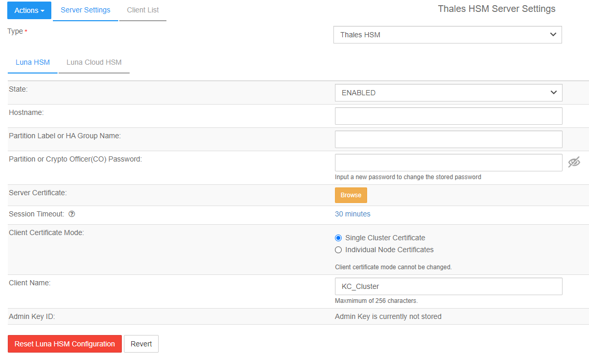Click into the Hostname input field
The height and width of the screenshot is (364, 589).
click(x=448, y=116)
